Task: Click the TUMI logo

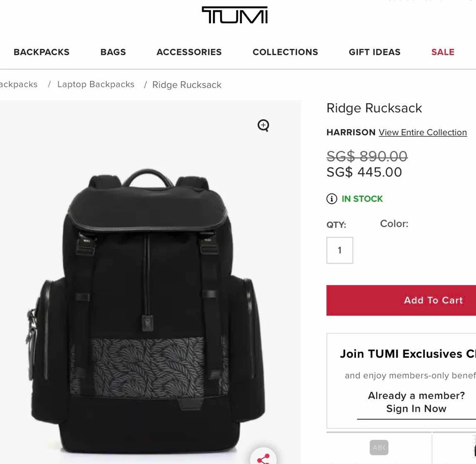Action: click(x=235, y=15)
